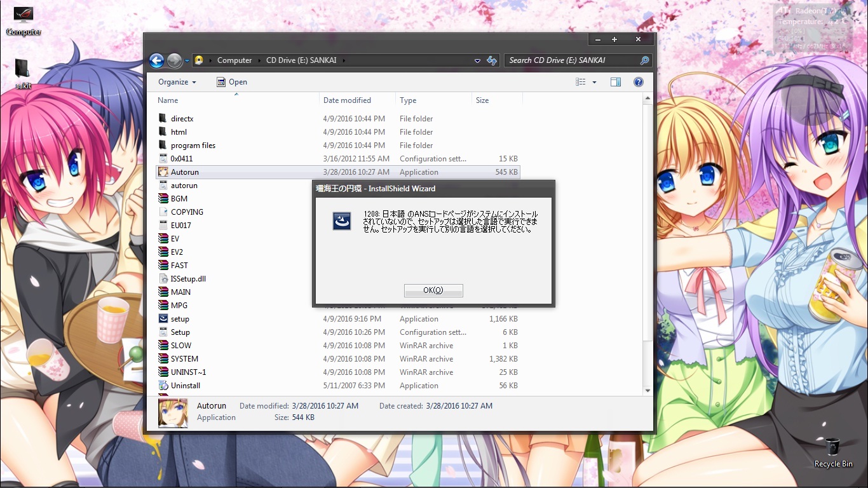868x488 pixels.
Task: Click '5/11/2007 6:33 PM' date cell
Action: pos(354,386)
